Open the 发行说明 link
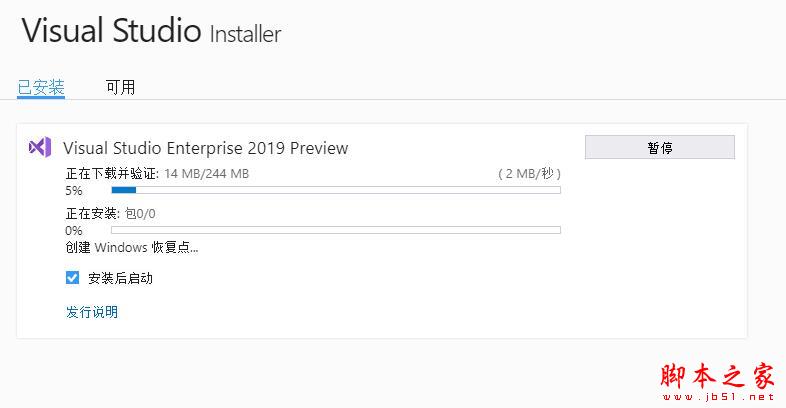The width and height of the screenshot is (786, 408). pyautogui.click(x=92, y=312)
